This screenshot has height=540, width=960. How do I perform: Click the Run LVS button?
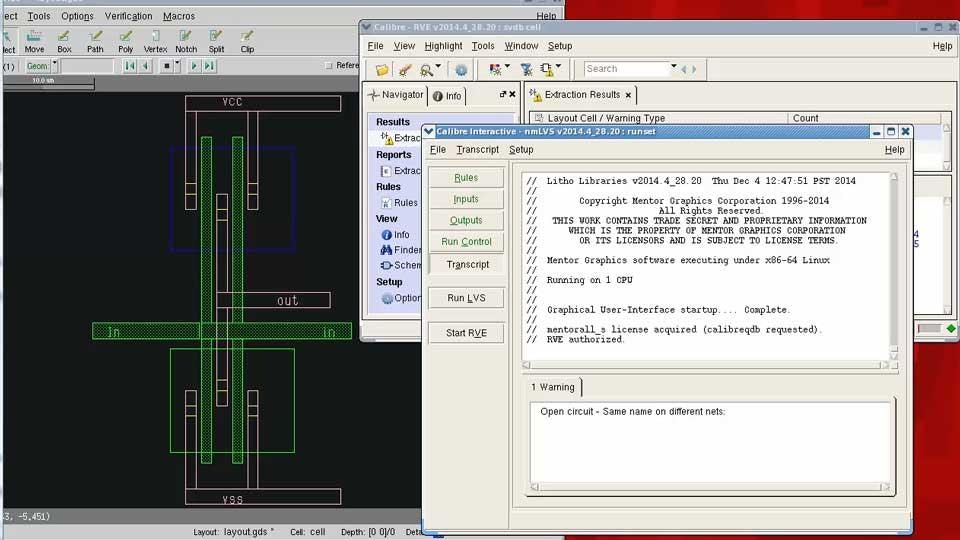(x=466, y=298)
